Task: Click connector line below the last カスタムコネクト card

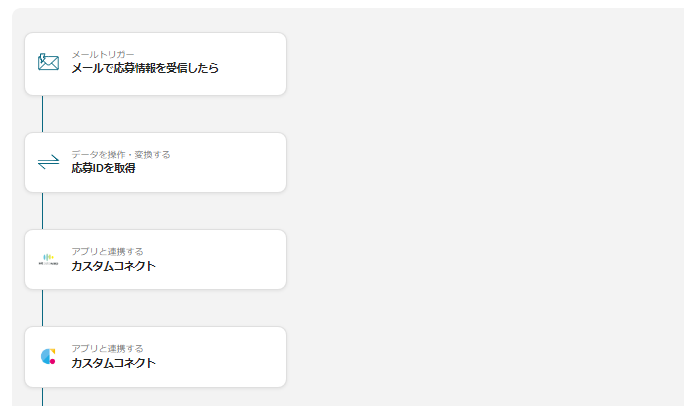Action: [x=42, y=397]
